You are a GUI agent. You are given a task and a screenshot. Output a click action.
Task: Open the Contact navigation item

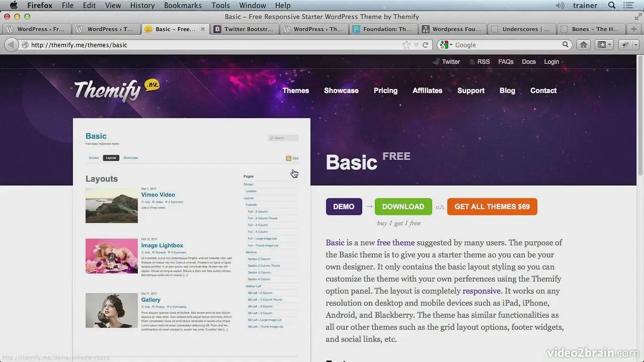tap(543, 90)
